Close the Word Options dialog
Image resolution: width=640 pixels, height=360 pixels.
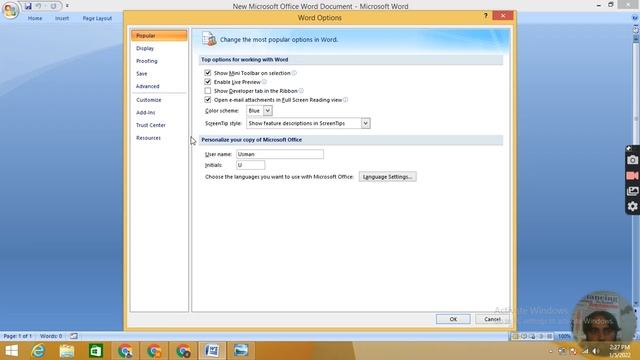[503, 16]
